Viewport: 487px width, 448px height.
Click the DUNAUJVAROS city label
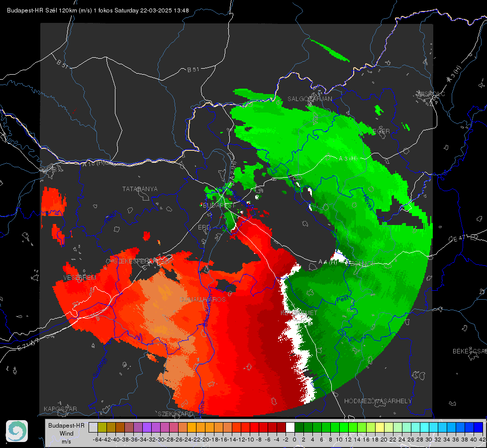pyautogui.click(x=202, y=300)
